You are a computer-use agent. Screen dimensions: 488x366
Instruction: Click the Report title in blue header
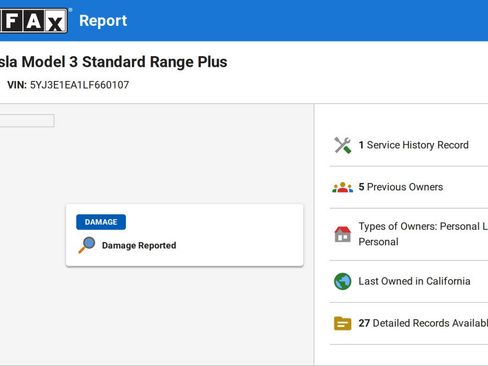point(103,21)
